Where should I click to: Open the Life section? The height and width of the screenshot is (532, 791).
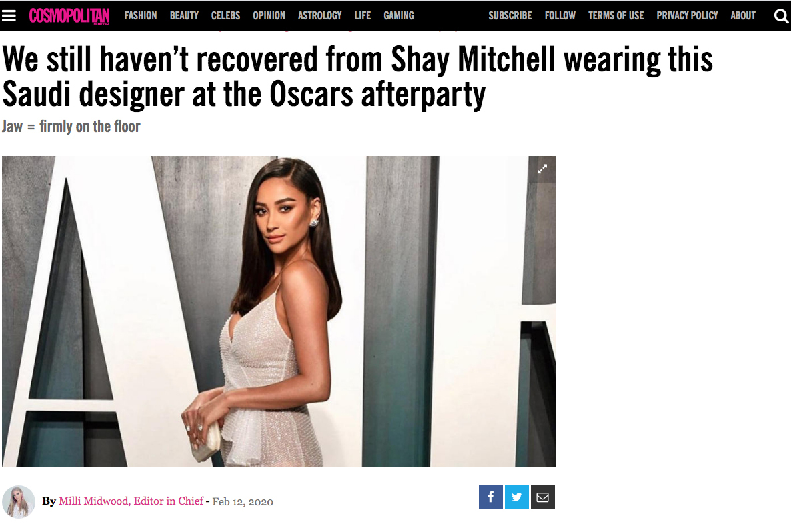(363, 15)
